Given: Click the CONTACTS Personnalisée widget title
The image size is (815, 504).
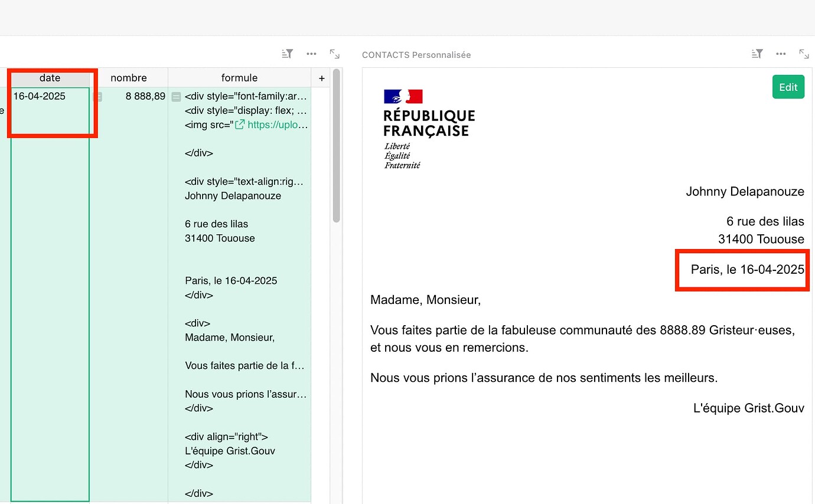Looking at the screenshot, I should point(416,55).
